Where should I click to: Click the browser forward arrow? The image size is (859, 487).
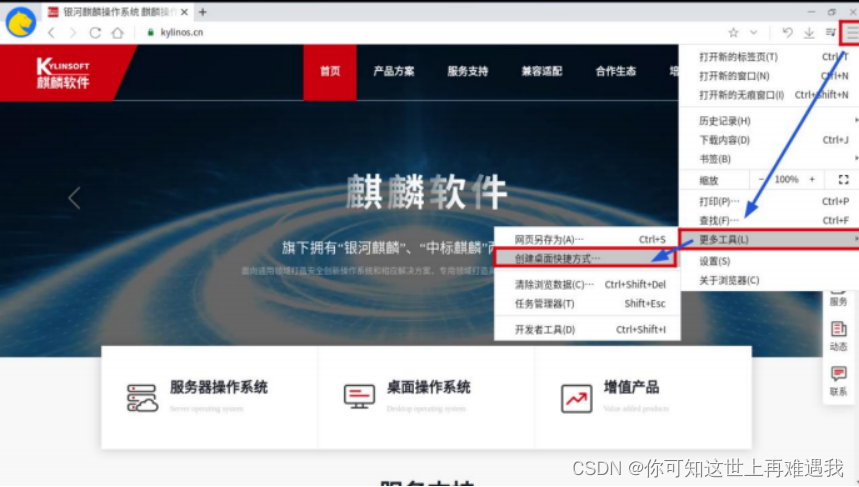point(73,33)
